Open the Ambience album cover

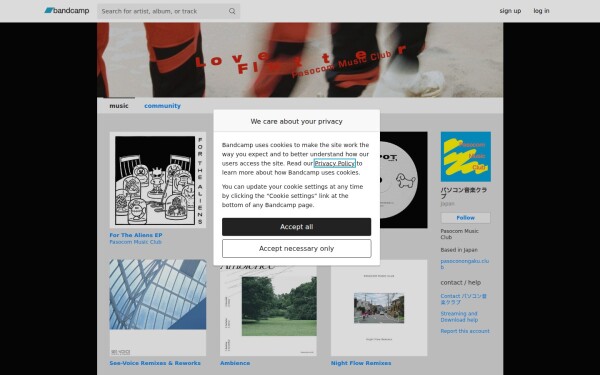(x=268, y=311)
